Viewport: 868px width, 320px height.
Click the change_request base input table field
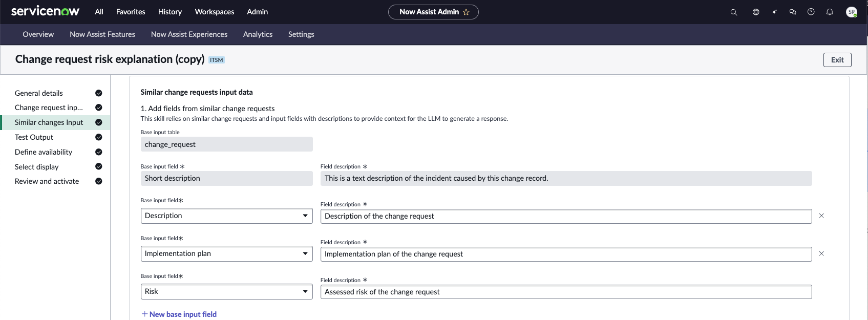[226, 144]
